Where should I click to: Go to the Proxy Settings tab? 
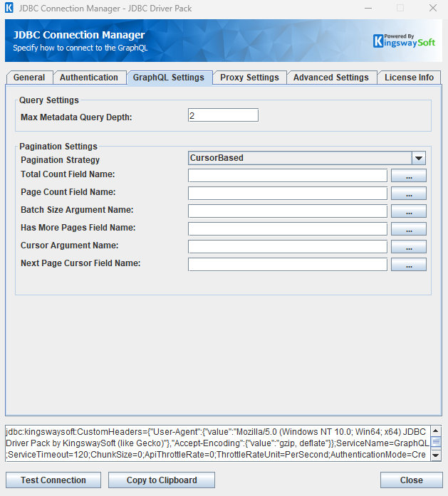tap(249, 78)
